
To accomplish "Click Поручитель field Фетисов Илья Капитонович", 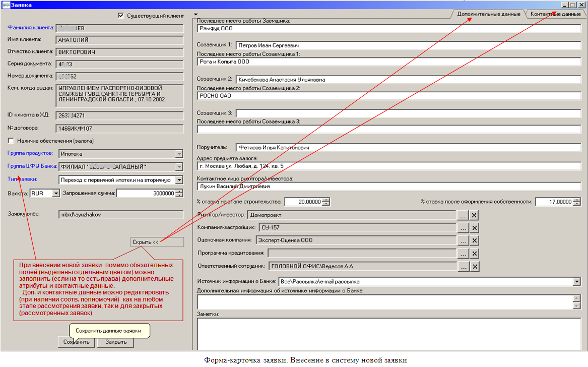I will pos(408,148).
